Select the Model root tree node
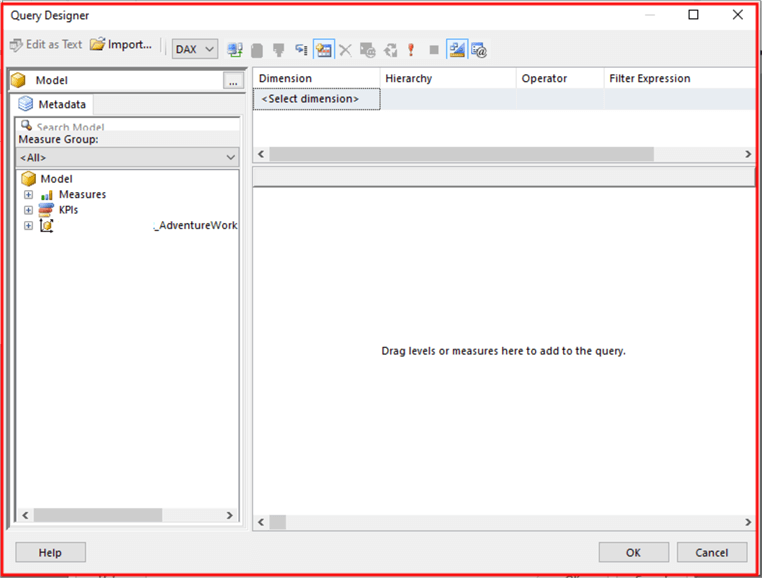This screenshot has height=578, width=762. click(56, 179)
